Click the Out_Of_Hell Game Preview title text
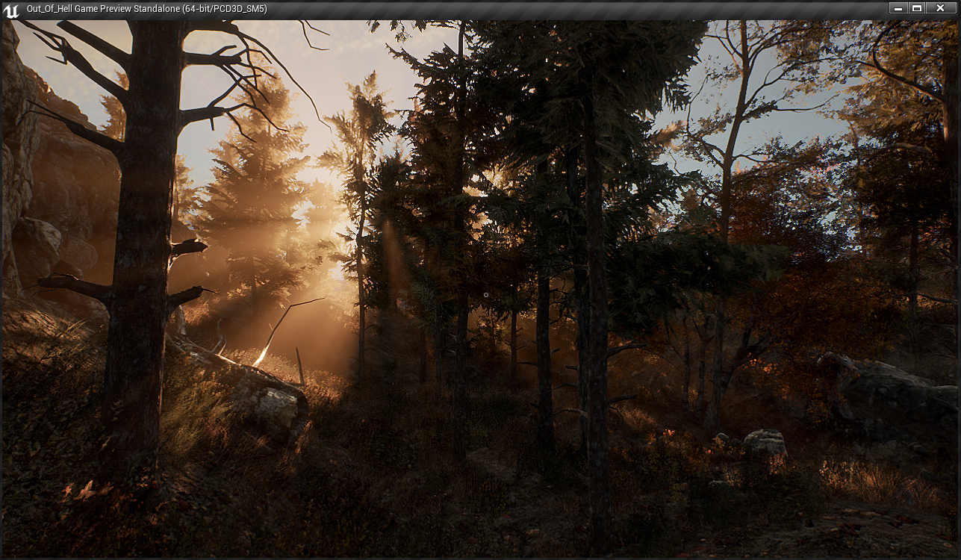 click(x=146, y=9)
